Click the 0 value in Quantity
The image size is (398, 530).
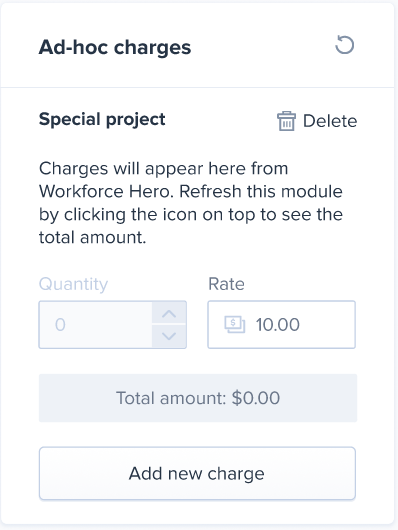60,325
